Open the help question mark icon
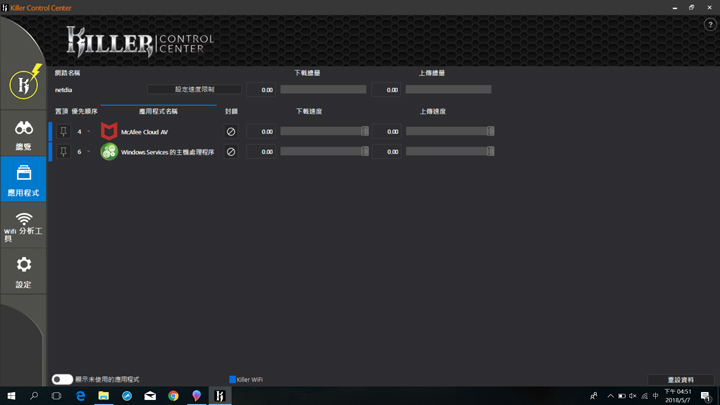This screenshot has height=405, width=720. click(x=710, y=25)
